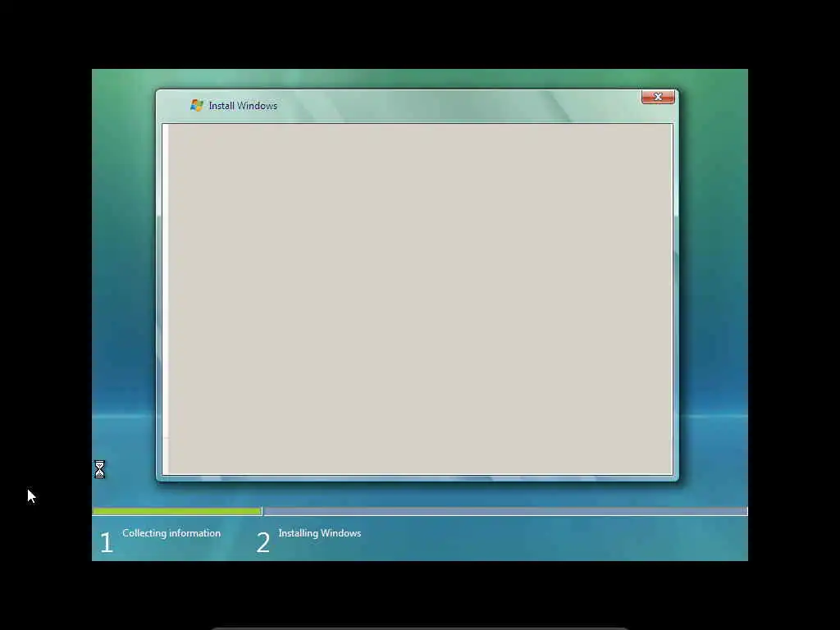Click the green Collecting information progress bar
Viewport: 840px width, 630px height.
click(177, 512)
